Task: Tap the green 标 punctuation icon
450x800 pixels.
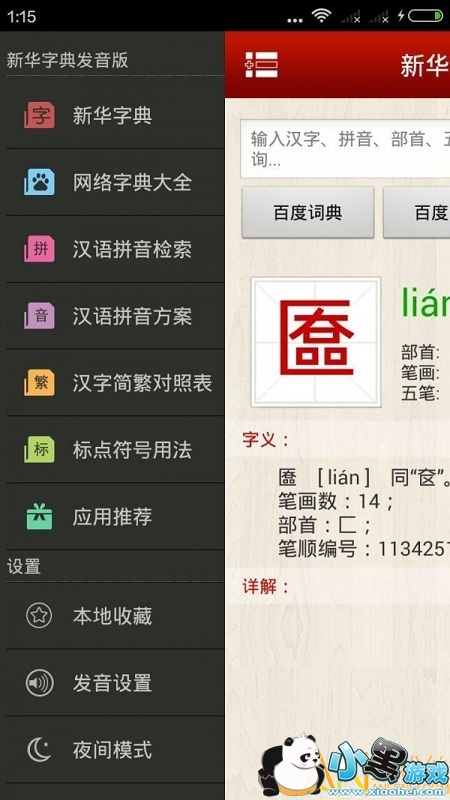Action: click(x=39, y=449)
